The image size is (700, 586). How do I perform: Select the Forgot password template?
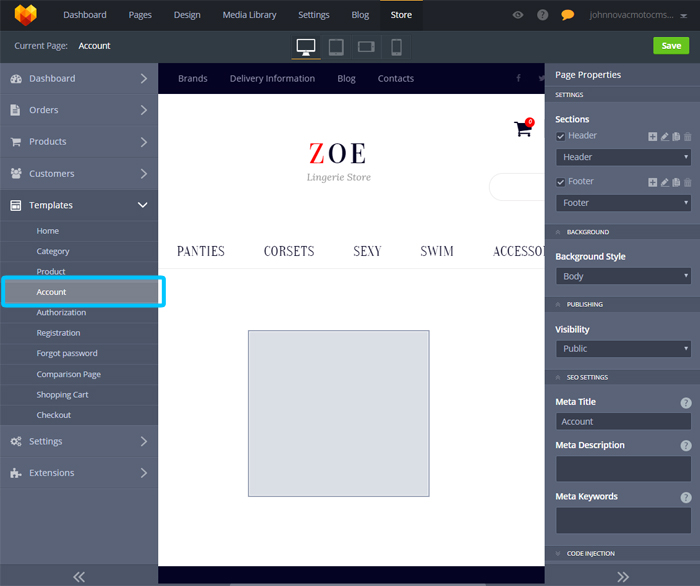[79, 353]
